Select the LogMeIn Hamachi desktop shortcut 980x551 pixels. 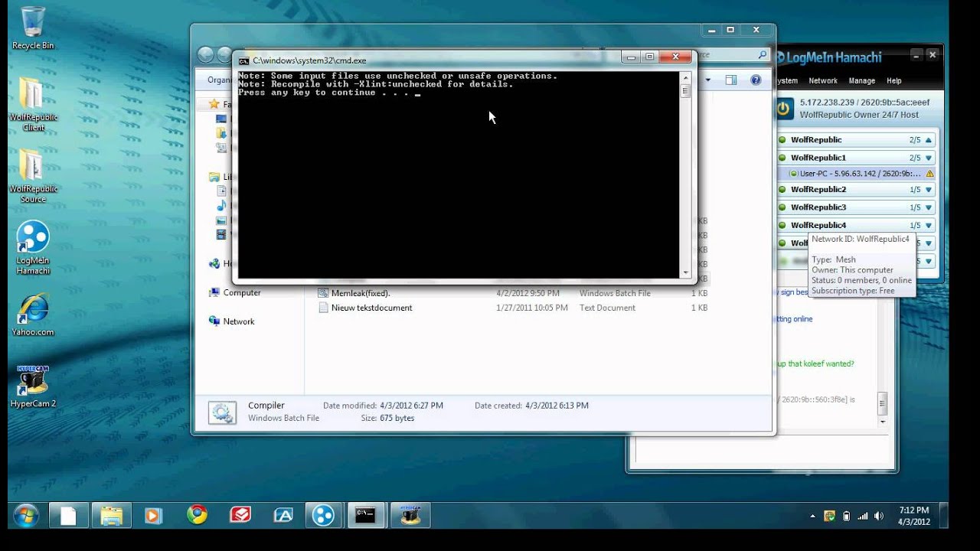point(33,247)
